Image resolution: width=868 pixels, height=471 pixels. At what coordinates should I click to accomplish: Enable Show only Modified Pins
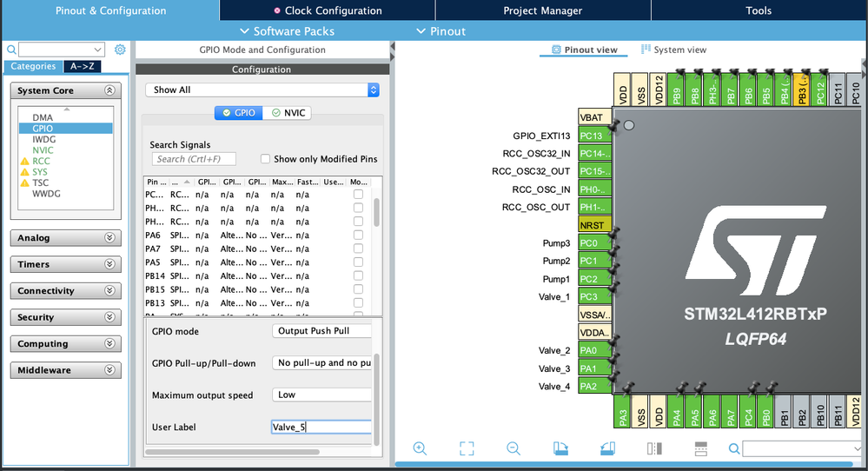point(265,159)
